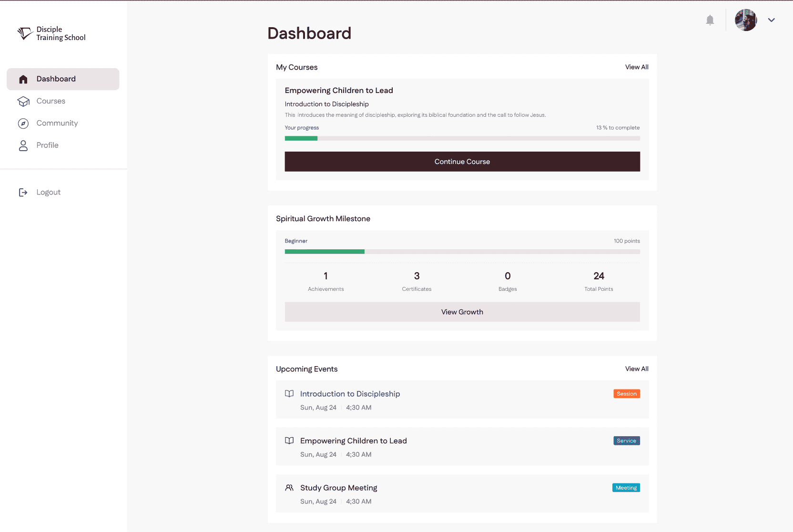The height and width of the screenshot is (532, 793).
Task: Click the group icon beside Study Group Meeting
Action: (289, 488)
